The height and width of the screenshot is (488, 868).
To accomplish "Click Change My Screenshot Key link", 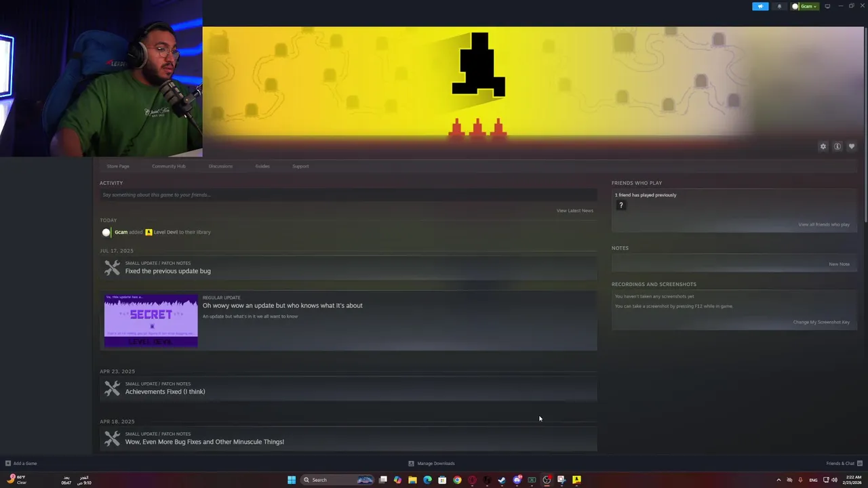I will click(821, 322).
